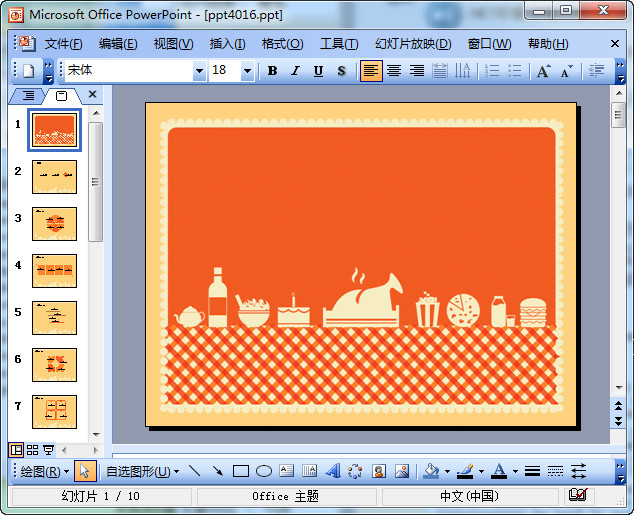Image resolution: width=634 pixels, height=515 pixels.
Task: Insert Clip Art icon
Action: [378, 471]
